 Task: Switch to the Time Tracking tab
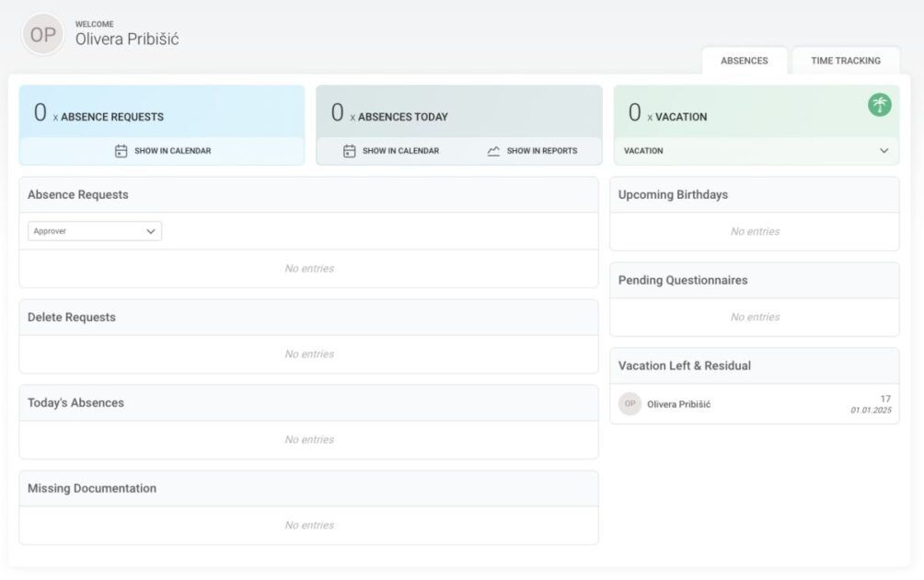pyautogui.click(x=845, y=61)
